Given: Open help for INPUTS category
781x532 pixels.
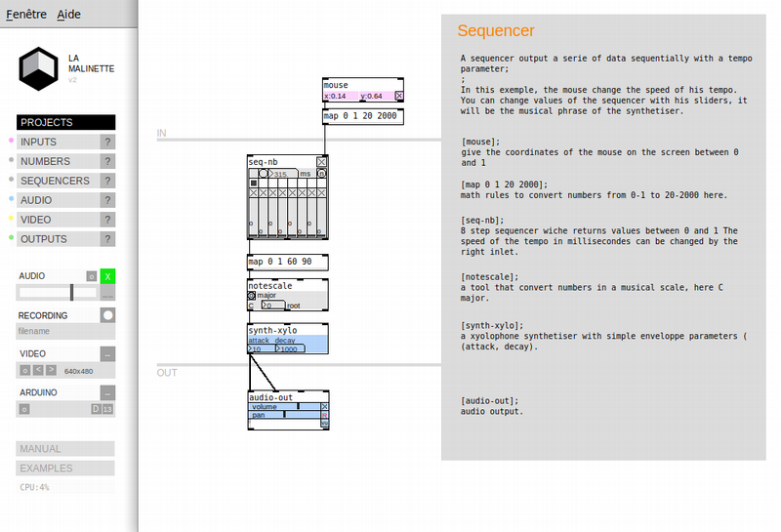Looking at the screenshot, I should 107,142.
